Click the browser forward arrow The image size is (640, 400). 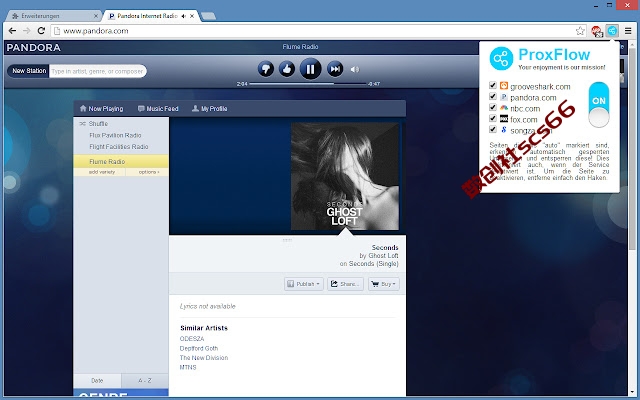[27, 31]
